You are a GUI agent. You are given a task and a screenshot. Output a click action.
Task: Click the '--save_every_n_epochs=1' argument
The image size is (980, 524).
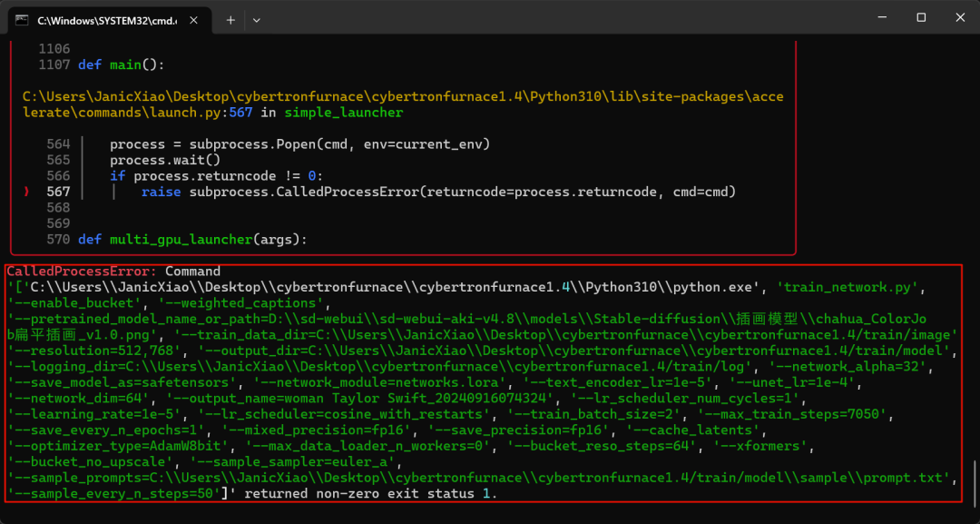point(106,430)
